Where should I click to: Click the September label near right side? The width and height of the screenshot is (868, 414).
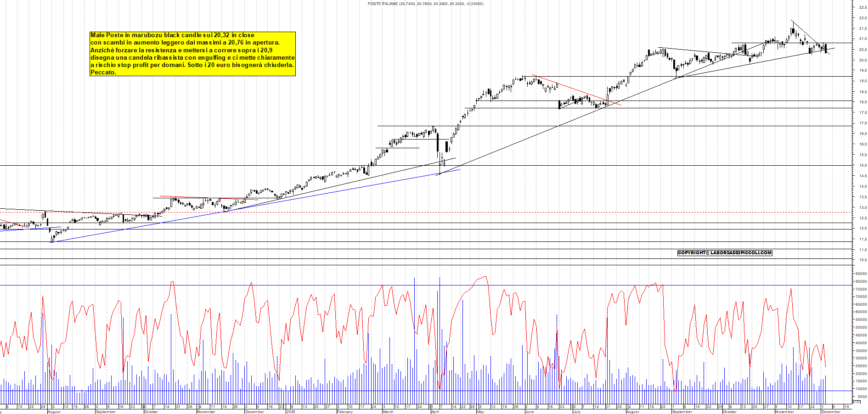[682, 412]
